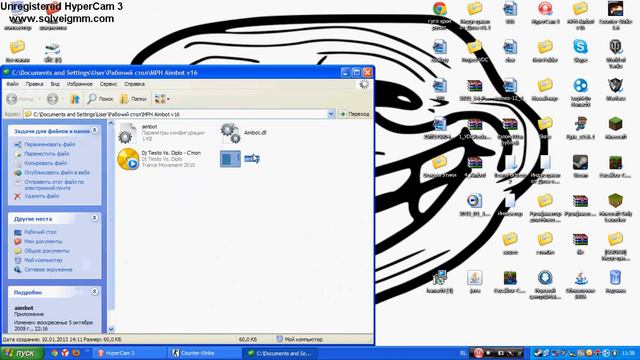This screenshot has height=360, width=640.
Task: Click the Forward arrow toolbar button
Action: coord(52,99)
